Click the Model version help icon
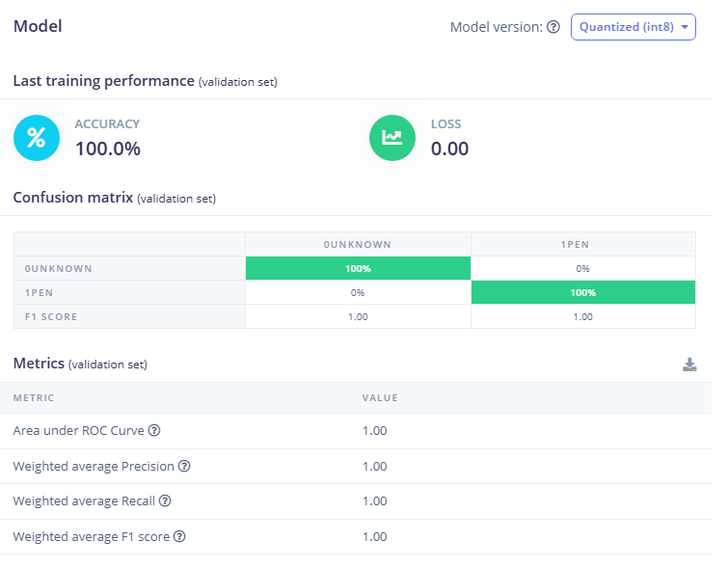 (x=553, y=27)
